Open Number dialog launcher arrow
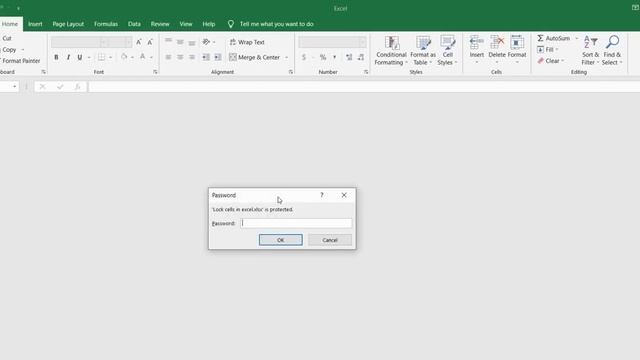The image size is (640, 360). (366, 72)
